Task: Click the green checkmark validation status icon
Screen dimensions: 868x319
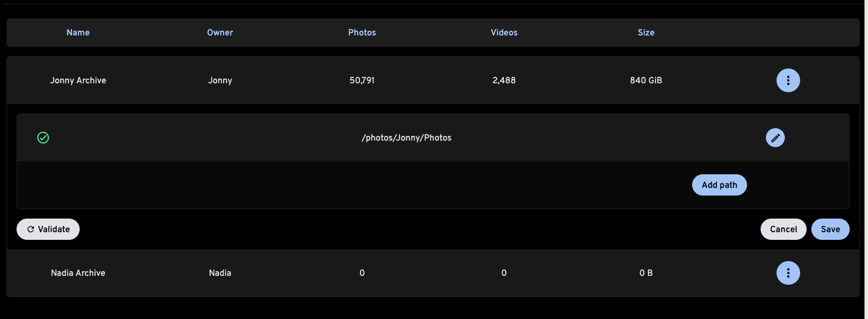Action: point(43,138)
